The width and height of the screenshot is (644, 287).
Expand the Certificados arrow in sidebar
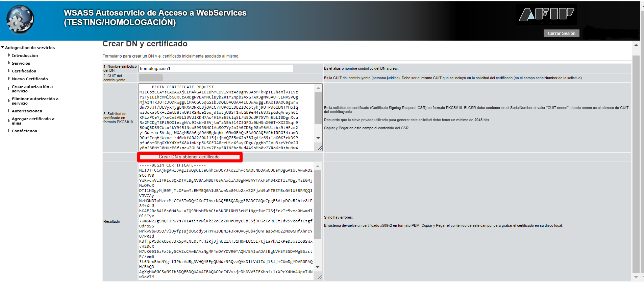[x=9, y=71]
